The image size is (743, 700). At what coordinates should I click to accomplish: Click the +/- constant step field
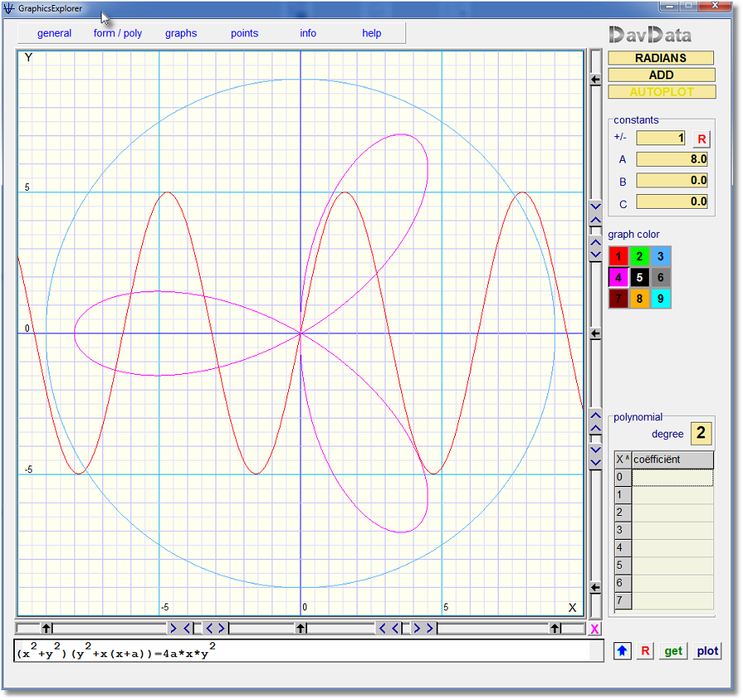click(661, 138)
